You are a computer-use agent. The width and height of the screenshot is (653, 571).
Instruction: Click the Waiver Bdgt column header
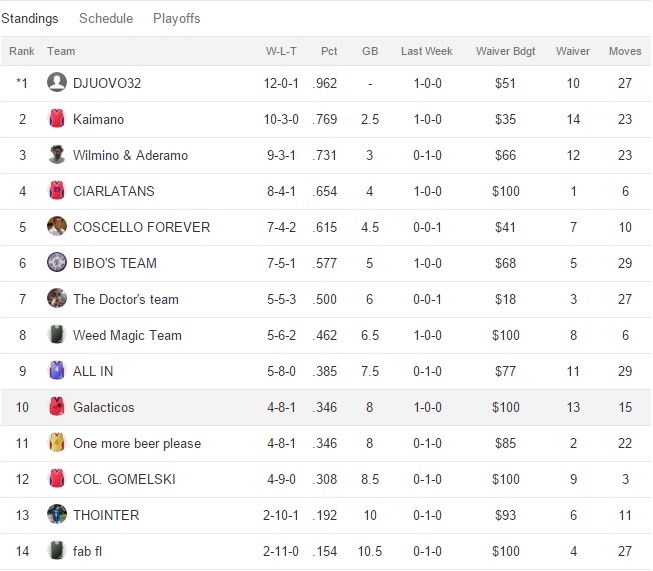(505, 51)
